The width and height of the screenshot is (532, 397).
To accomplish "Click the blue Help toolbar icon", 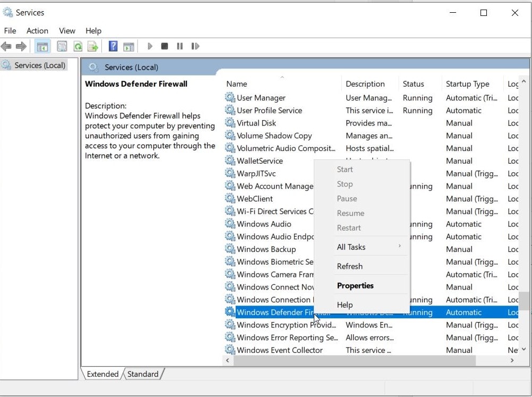I will (113, 46).
